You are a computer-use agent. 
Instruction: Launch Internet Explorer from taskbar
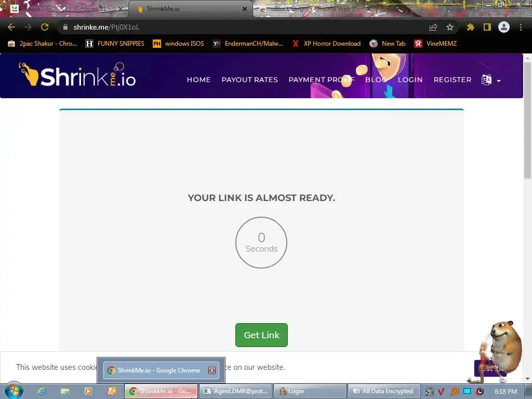(x=42, y=391)
